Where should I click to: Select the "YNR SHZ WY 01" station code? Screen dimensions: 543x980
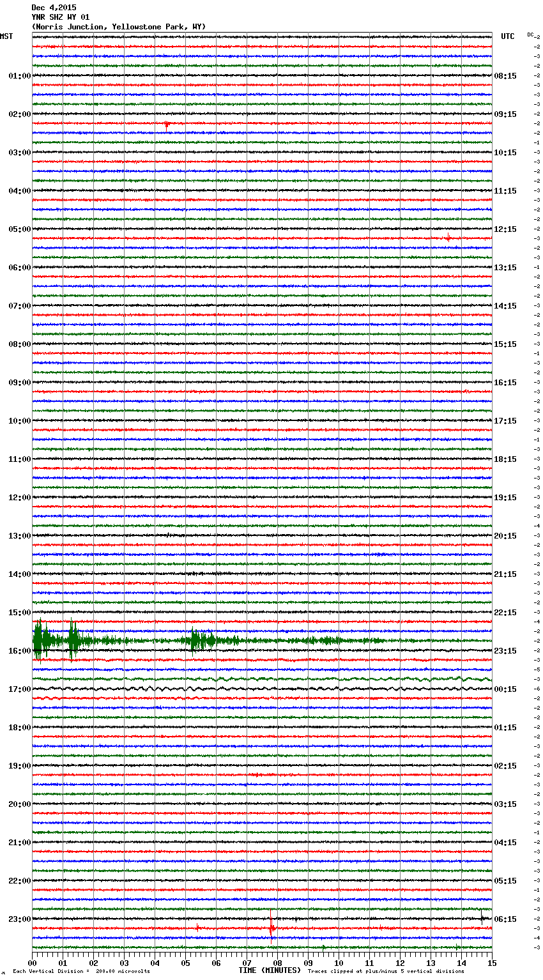pos(61,17)
